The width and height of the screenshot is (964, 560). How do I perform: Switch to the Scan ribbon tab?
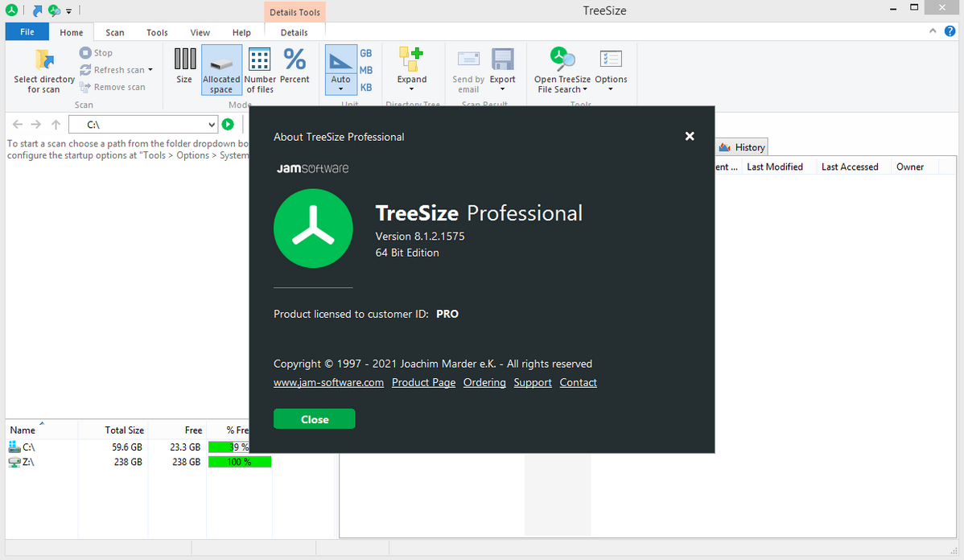115,32
